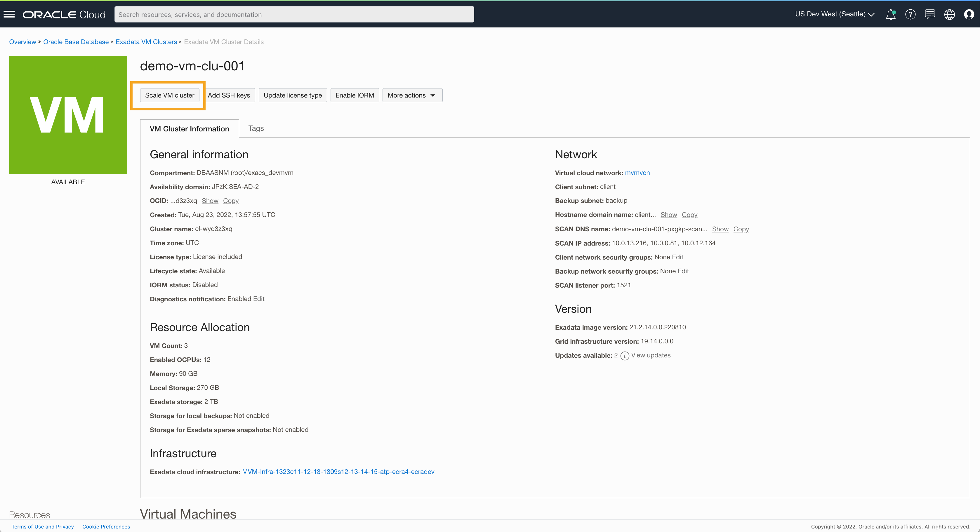Open notifications via the bell icon
Image resolution: width=980 pixels, height=532 pixels.
click(891, 14)
